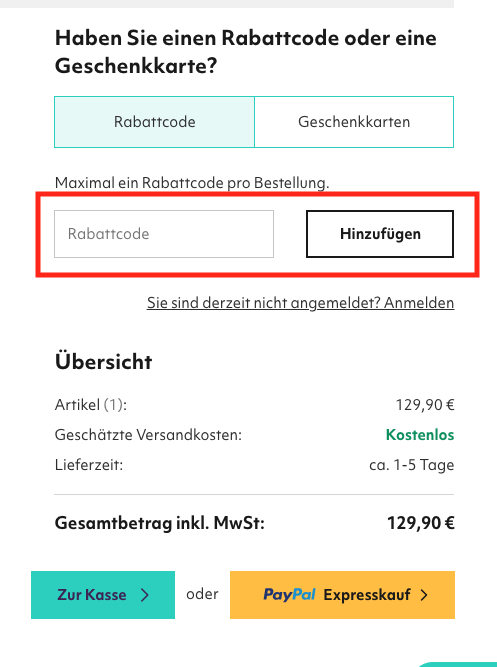Screen dimensions: 497x667
Task: Click the Geschätzte Versandkosten label
Action: pos(148,435)
